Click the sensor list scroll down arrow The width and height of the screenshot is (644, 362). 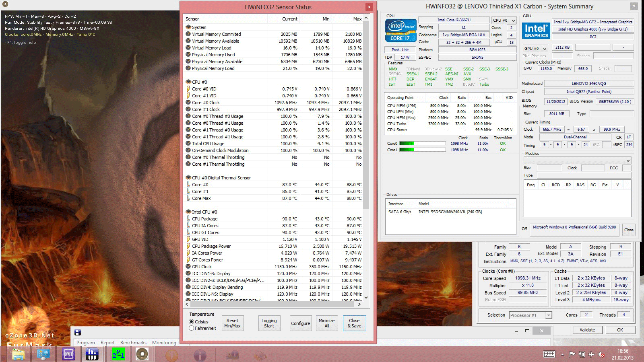[x=366, y=298]
